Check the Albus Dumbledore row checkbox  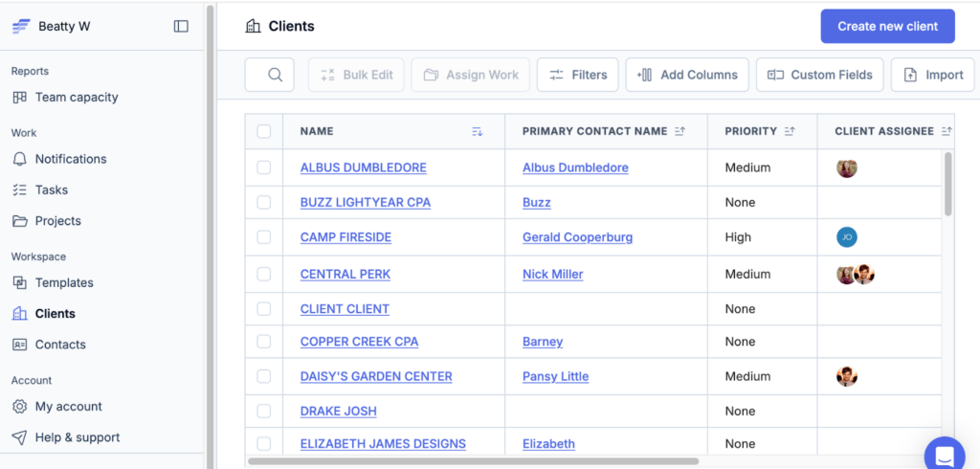264,167
